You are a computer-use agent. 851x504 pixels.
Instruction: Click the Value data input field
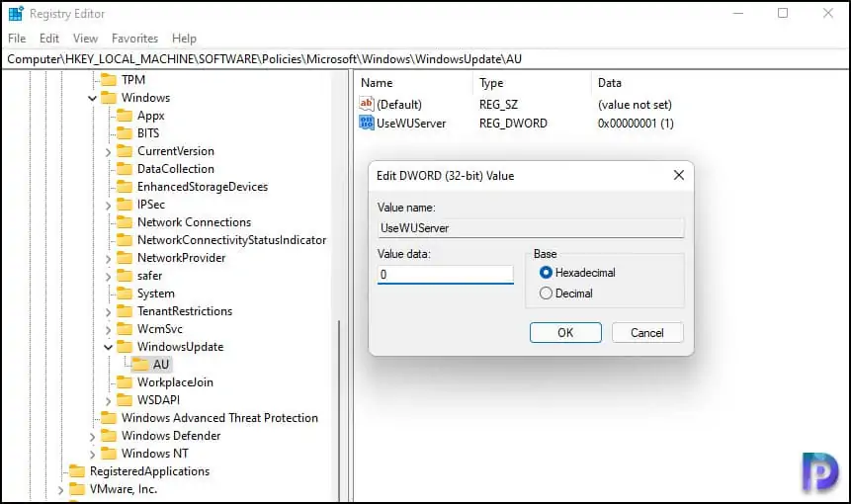tap(445, 275)
